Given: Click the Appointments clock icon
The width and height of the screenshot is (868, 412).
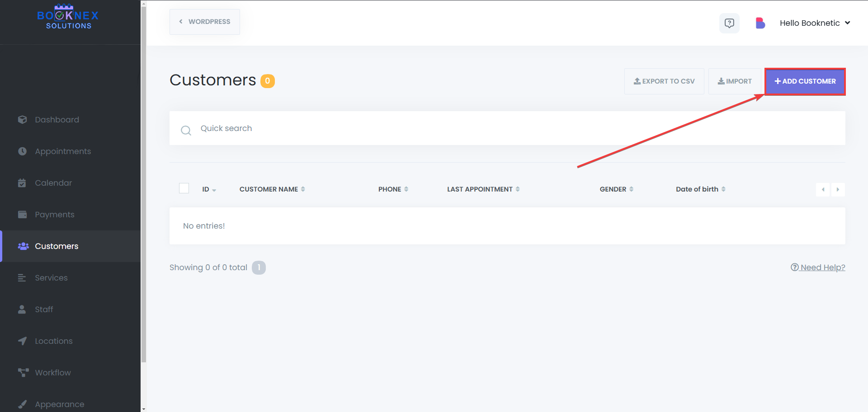Looking at the screenshot, I should pyautogui.click(x=22, y=151).
